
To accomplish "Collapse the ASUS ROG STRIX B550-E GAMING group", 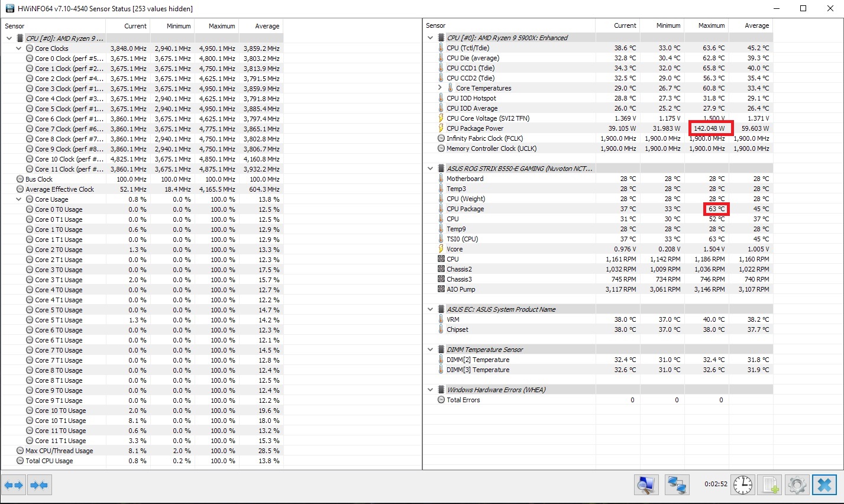I will [430, 169].
